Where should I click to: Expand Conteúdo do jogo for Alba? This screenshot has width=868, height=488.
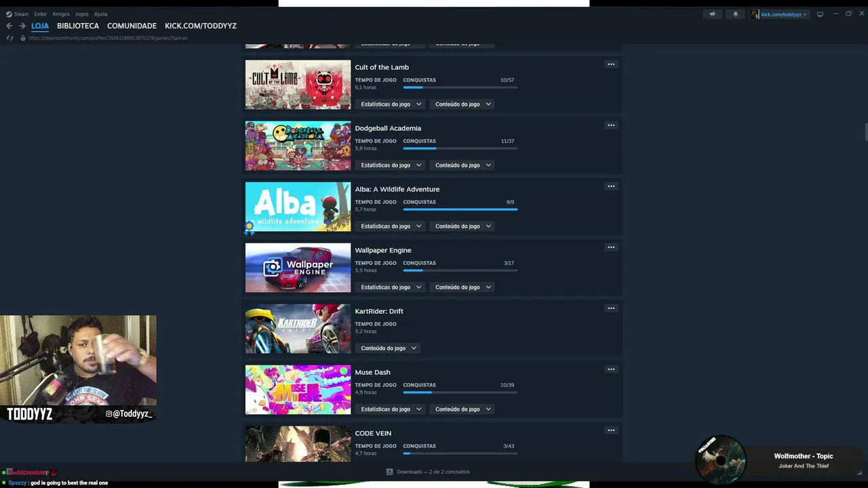point(462,226)
